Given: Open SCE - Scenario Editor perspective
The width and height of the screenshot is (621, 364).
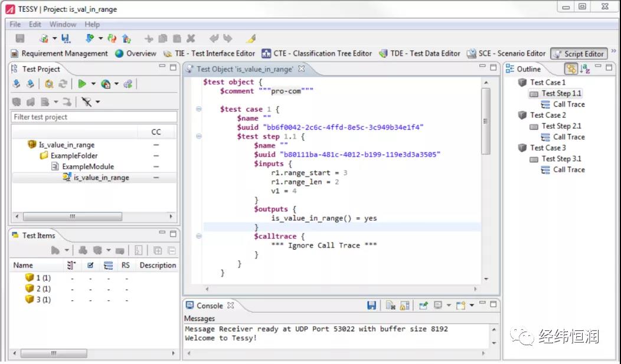Looking at the screenshot, I should [x=506, y=54].
